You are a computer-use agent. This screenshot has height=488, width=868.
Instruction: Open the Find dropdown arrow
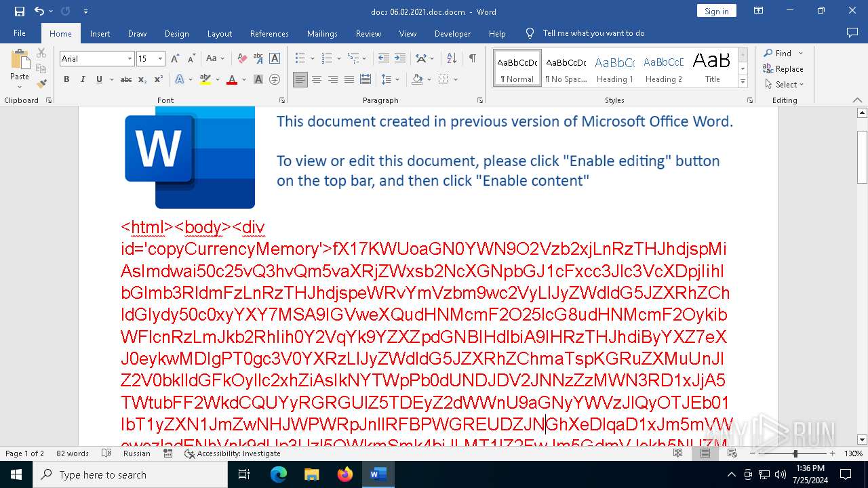pyautogui.click(x=800, y=54)
